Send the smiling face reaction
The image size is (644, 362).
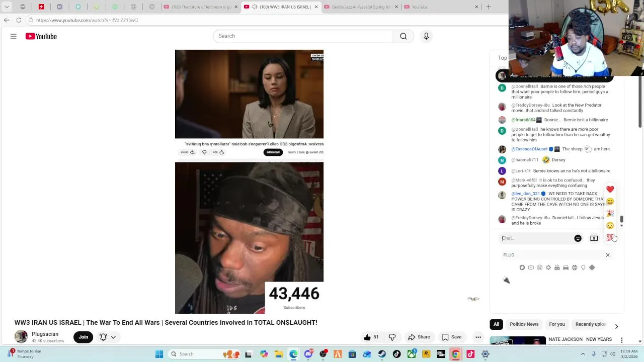tap(610, 202)
